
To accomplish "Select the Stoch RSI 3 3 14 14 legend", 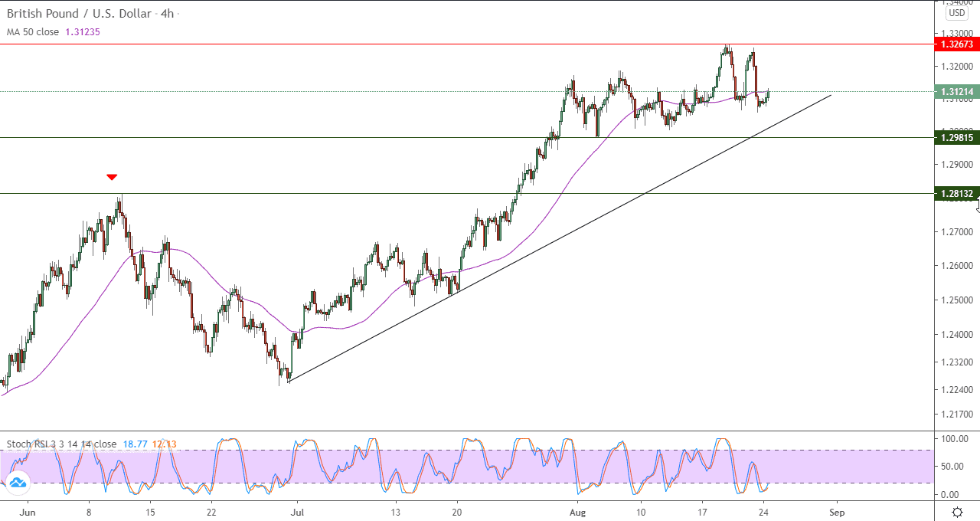I will point(62,444).
